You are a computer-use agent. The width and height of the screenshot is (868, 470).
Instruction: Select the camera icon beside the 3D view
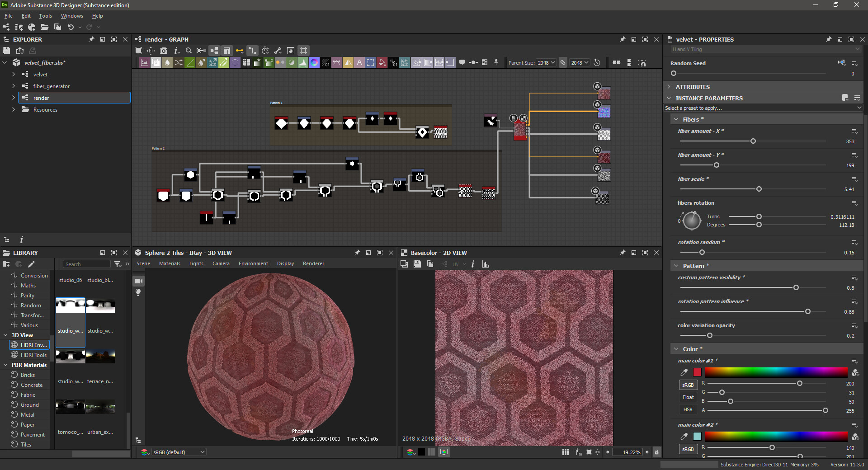(x=138, y=281)
